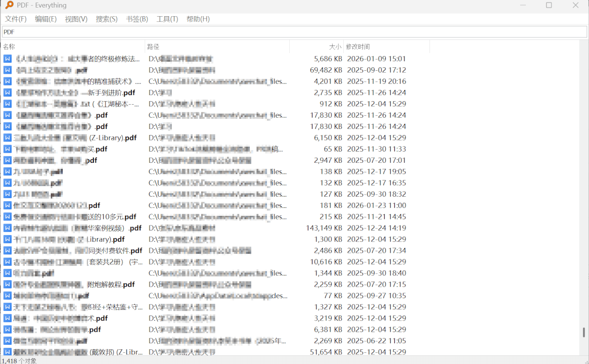589x364 pixels.
Task: Select the icon beside '附炮解教程.pdf'
Action: tap(8, 285)
